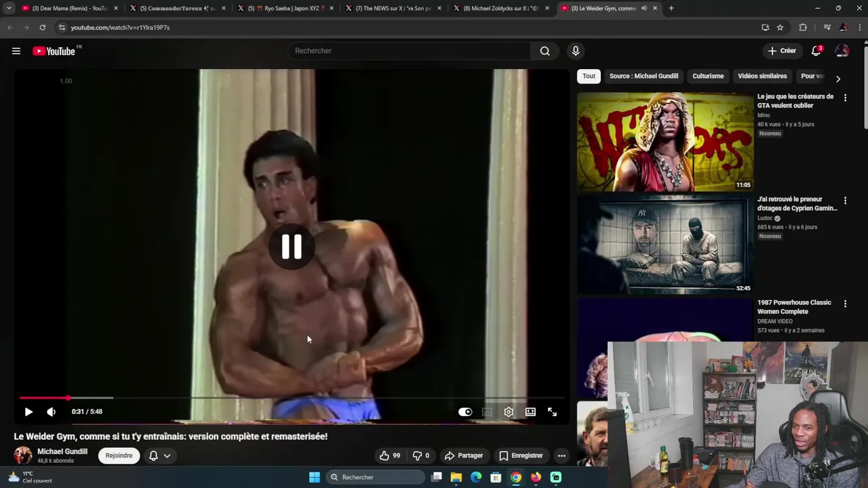Go back in browser history
868x488 pixels.
click(x=9, y=27)
